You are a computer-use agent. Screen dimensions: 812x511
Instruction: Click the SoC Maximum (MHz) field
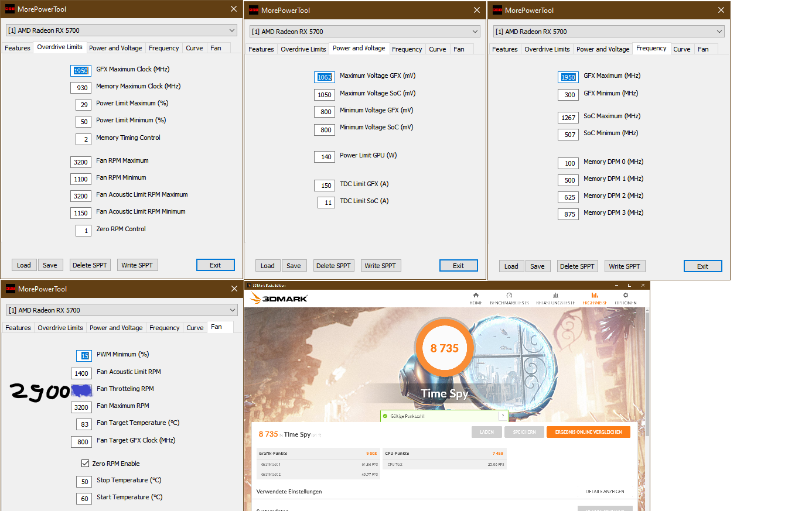click(568, 118)
